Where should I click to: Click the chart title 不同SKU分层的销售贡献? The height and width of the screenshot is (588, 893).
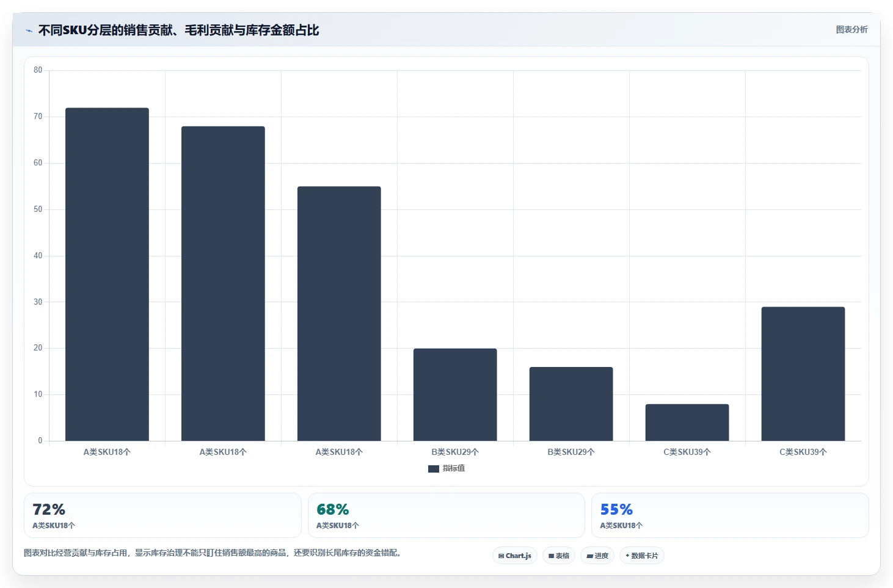click(x=178, y=31)
